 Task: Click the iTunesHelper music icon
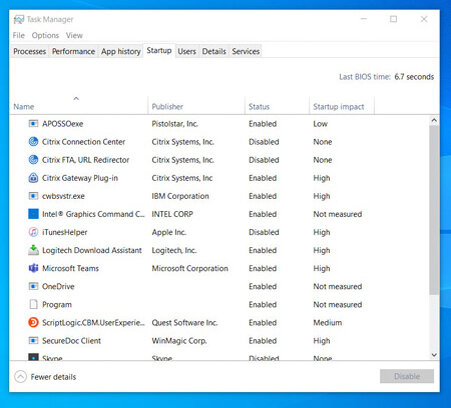33,232
